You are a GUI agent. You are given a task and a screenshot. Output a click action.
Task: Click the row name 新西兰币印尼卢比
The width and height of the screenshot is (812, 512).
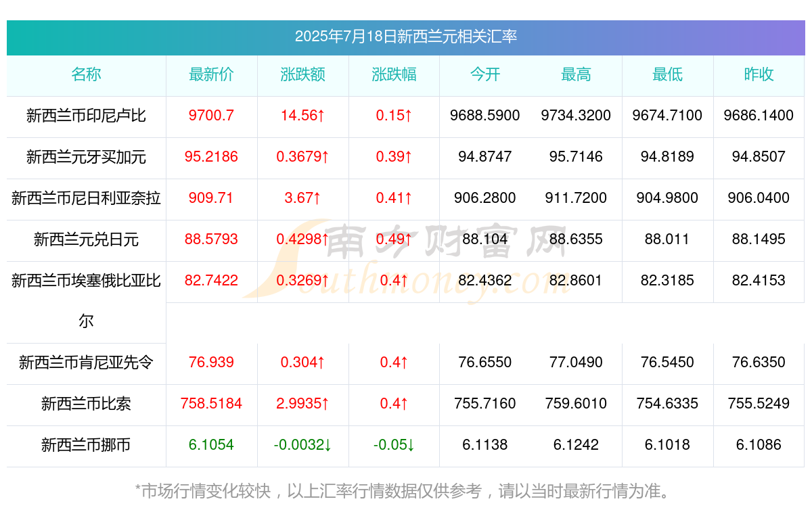(86, 116)
